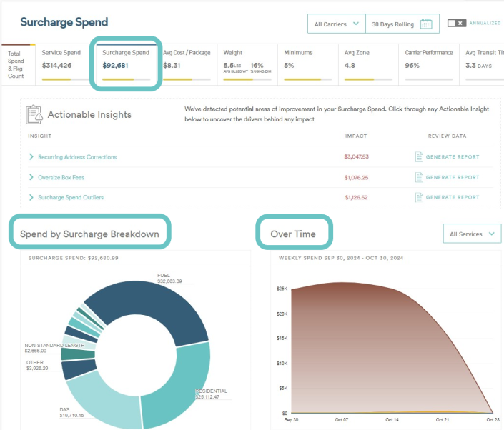
Task: Open the 30 Days Rolling selector
Action: (402, 24)
